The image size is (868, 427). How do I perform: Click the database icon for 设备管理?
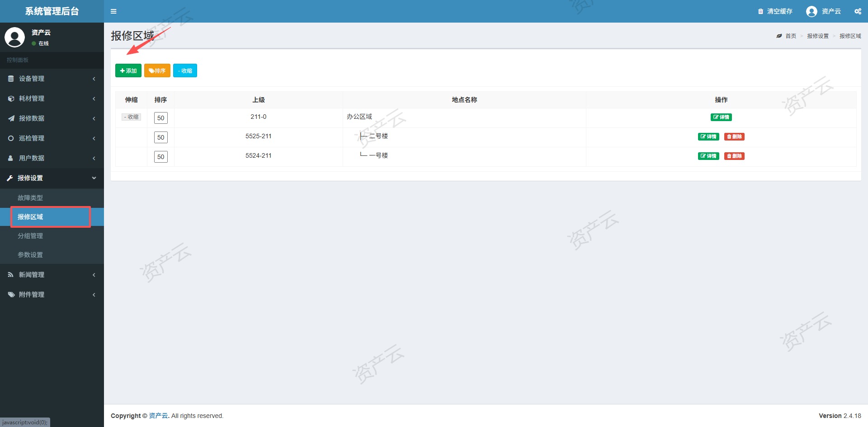coord(11,79)
